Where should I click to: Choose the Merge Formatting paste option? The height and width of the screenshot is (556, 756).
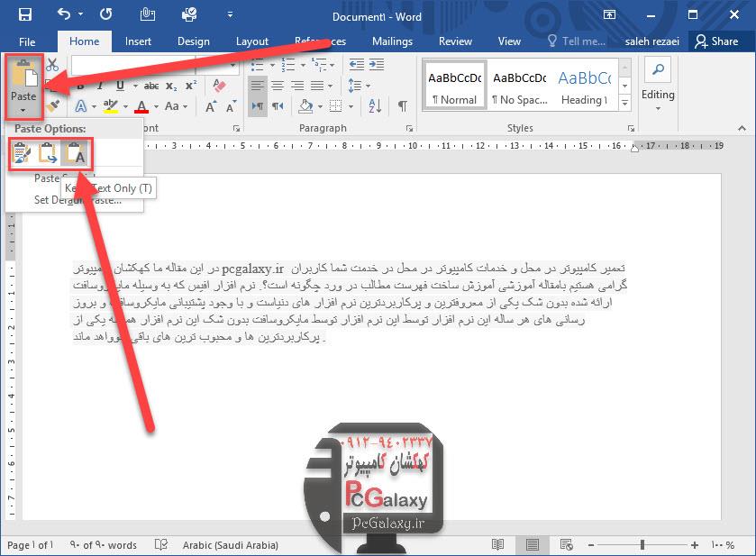(48, 155)
